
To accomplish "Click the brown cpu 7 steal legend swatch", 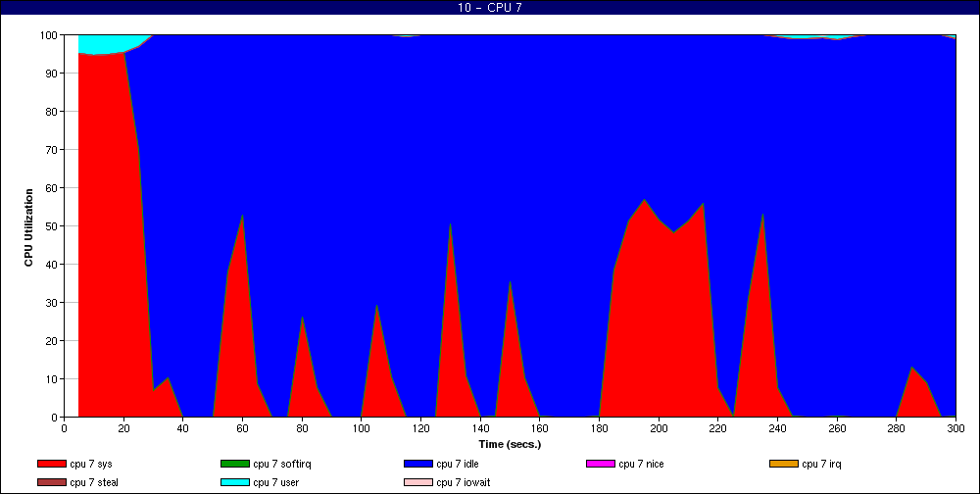I will 51,483.
